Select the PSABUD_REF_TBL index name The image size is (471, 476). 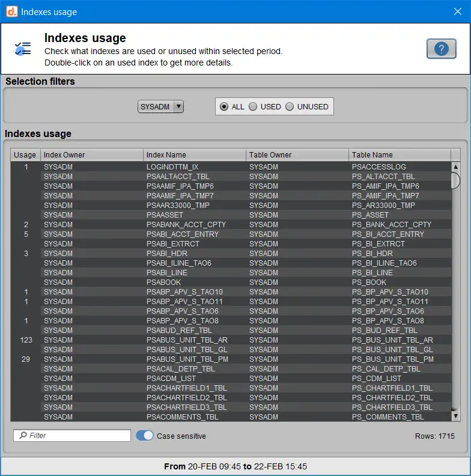179,331
